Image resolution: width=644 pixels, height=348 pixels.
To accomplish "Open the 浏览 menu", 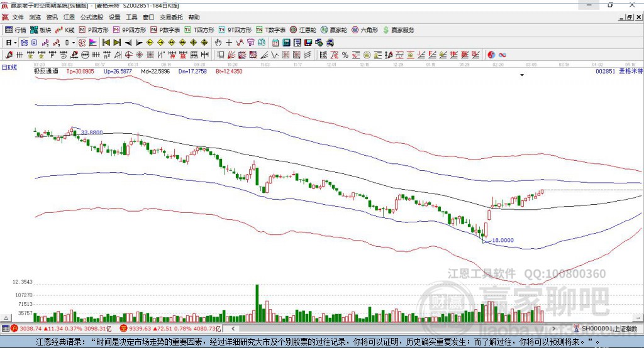I will (x=35, y=17).
